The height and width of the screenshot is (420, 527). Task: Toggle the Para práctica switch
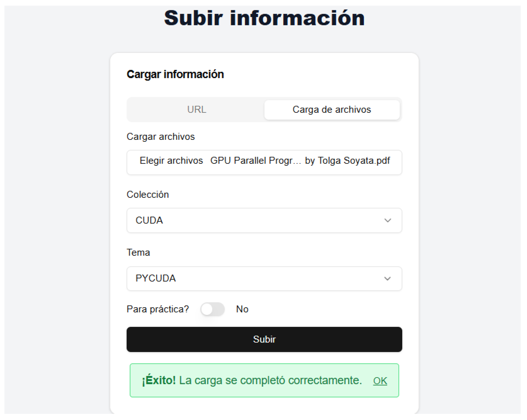coord(212,309)
